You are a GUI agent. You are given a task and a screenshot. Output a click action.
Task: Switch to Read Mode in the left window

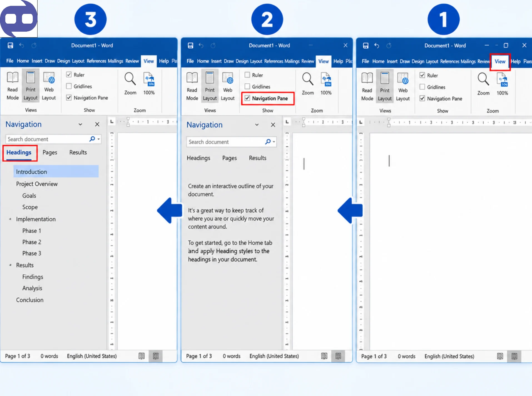(x=13, y=86)
